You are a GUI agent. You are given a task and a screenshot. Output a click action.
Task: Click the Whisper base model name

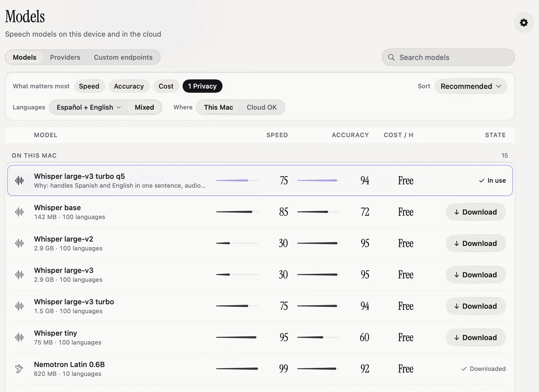(57, 208)
